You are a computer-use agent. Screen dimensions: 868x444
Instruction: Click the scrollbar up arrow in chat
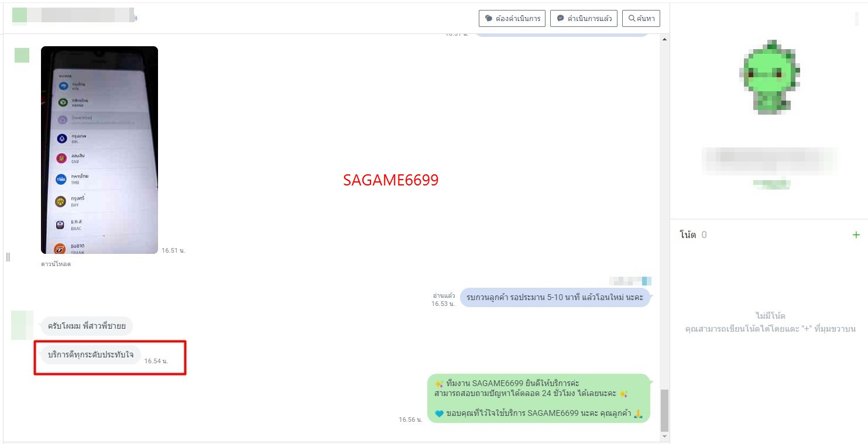coord(664,39)
